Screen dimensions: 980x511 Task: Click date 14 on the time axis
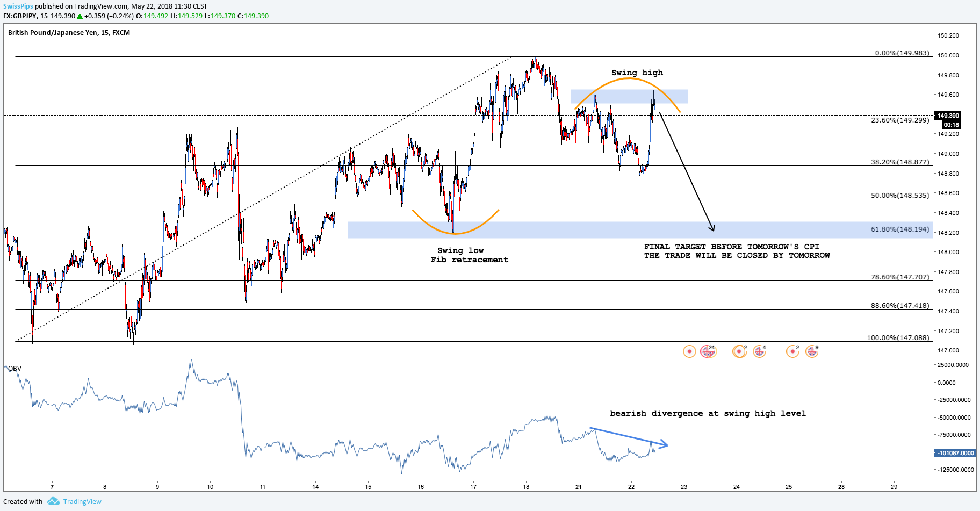pos(315,487)
